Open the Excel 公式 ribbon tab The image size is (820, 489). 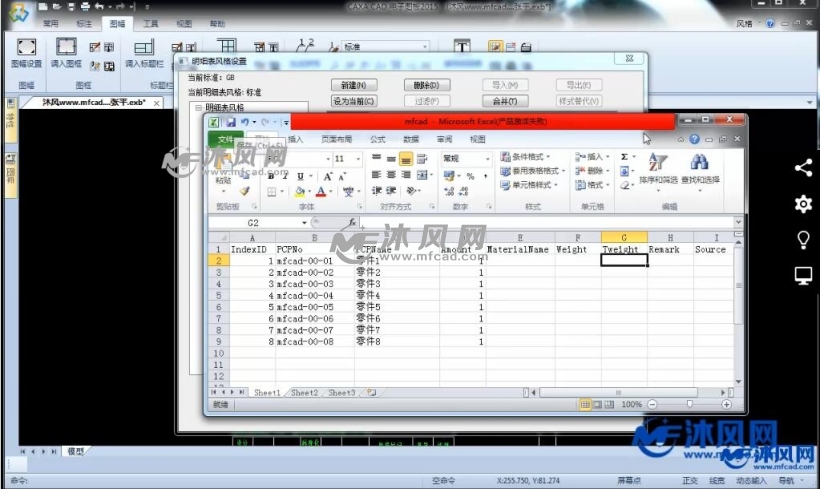coord(378,139)
